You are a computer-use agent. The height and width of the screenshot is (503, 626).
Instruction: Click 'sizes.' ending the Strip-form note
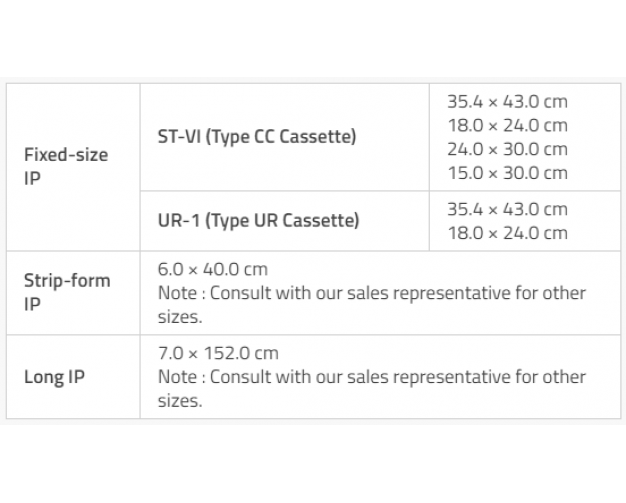click(x=180, y=317)
